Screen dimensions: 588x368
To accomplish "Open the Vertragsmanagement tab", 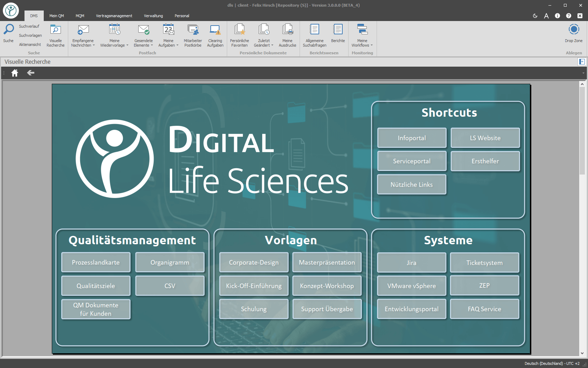I will click(114, 16).
